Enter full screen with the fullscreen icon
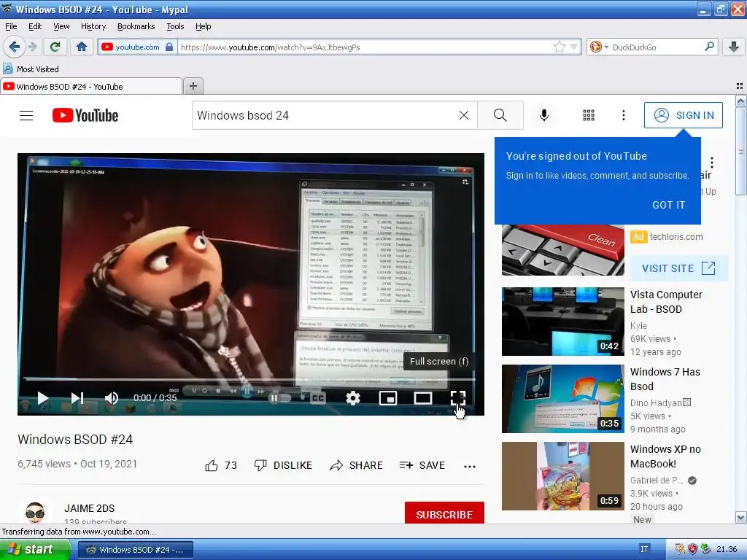 coord(458,397)
